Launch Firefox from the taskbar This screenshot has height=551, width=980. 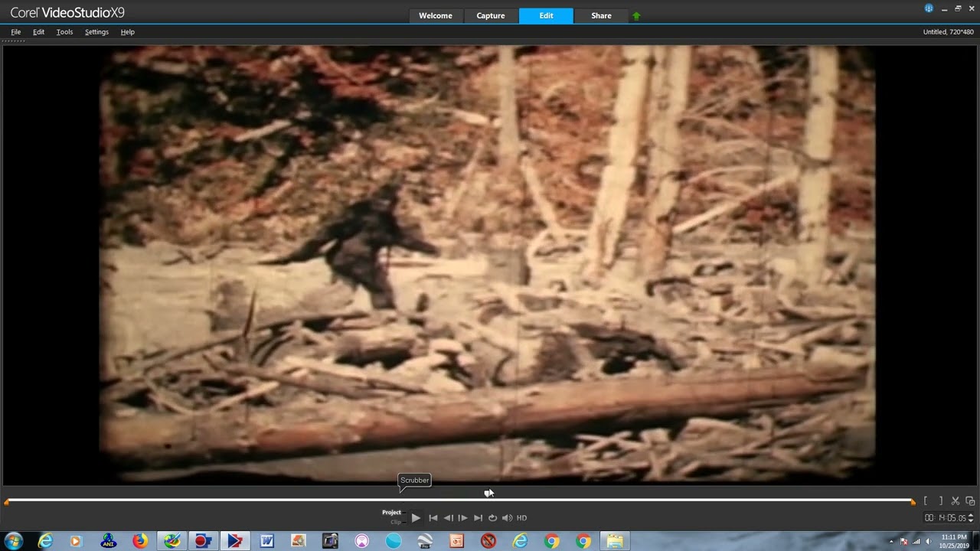[x=140, y=541]
